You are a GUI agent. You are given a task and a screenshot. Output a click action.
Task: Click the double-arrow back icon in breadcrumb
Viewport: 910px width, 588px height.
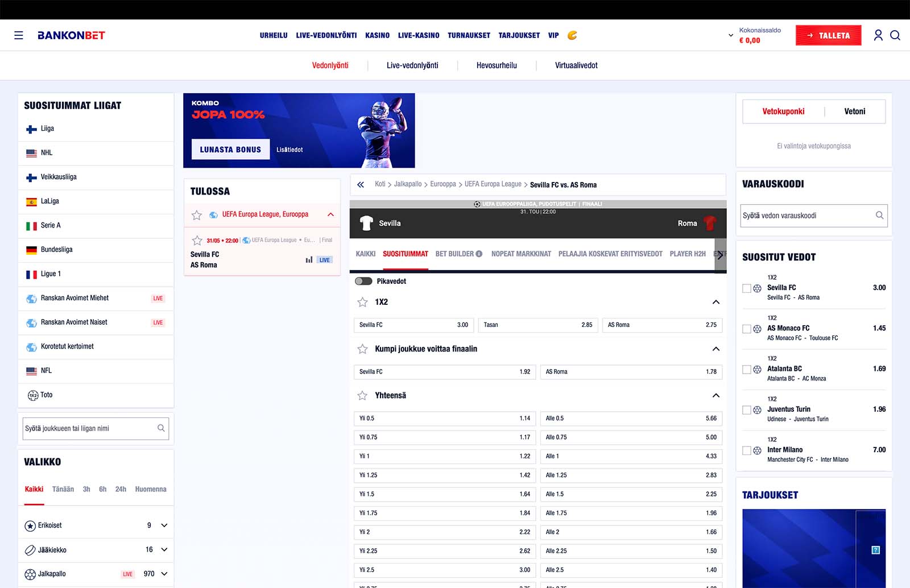[x=361, y=185]
